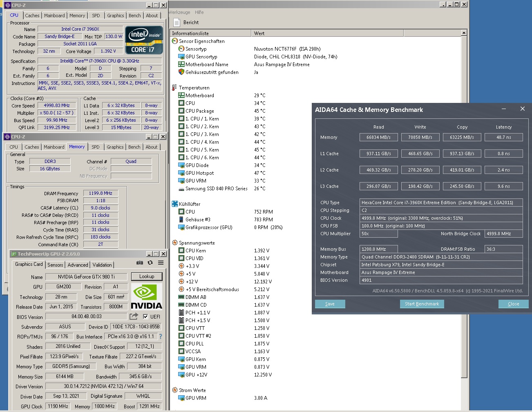Open the Validation tab in GPU-Z
The height and width of the screenshot is (412, 532).
pos(102,265)
